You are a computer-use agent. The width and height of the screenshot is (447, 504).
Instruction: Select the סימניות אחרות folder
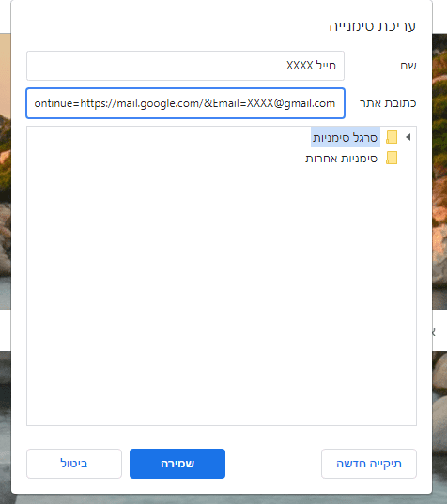coord(341,159)
